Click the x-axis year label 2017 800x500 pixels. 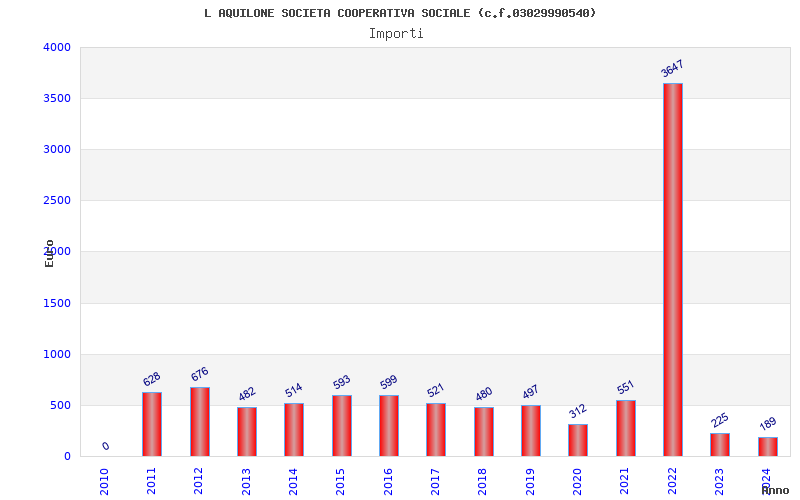click(435, 481)
